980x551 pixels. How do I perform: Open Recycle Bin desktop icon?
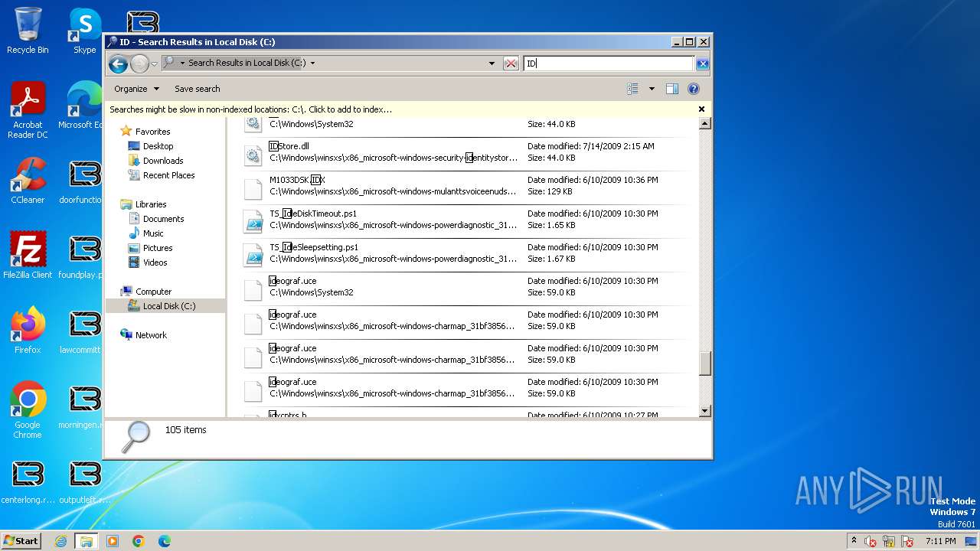(x=28, y=31)
